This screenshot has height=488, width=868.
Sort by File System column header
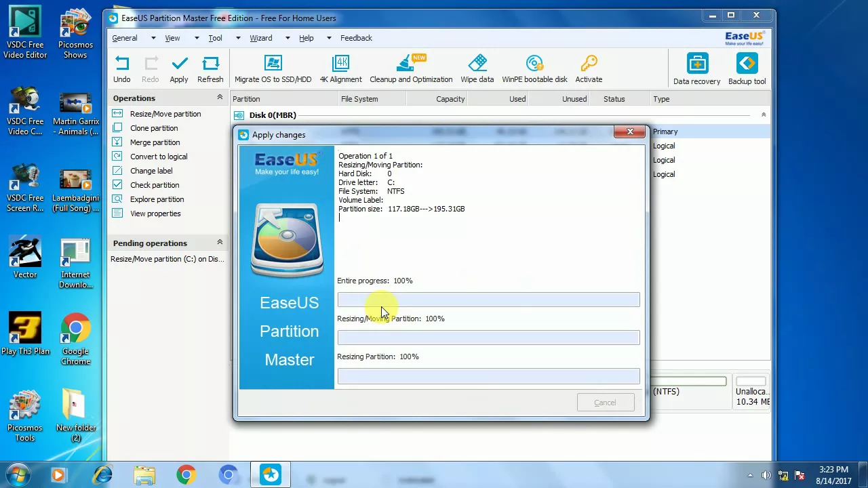click(x=372, y=99)
